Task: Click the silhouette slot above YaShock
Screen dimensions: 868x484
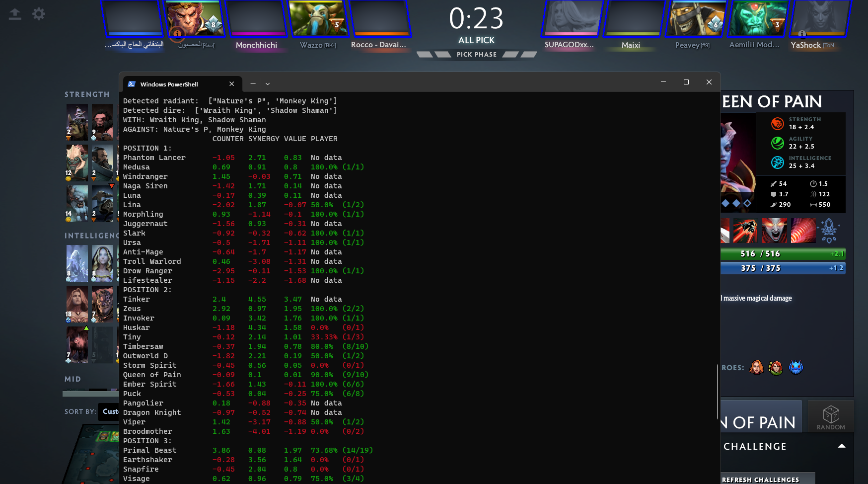Action: click(819, 18)
